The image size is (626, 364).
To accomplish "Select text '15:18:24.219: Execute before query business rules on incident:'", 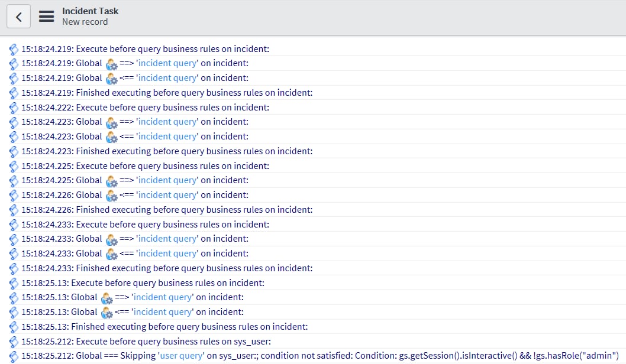I will (x=146, y=49).
